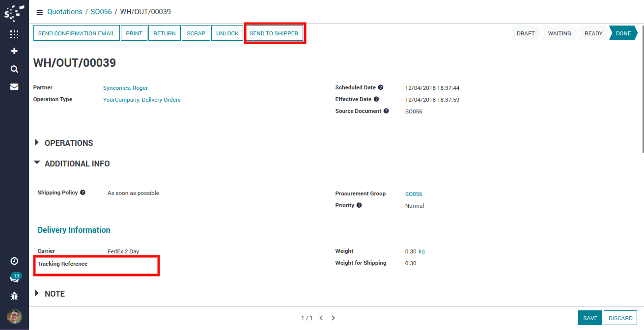Open Synconics, Roger partner link
This screenshot has width=644, height=330.
pyautogui.click(x=125, y=88)
